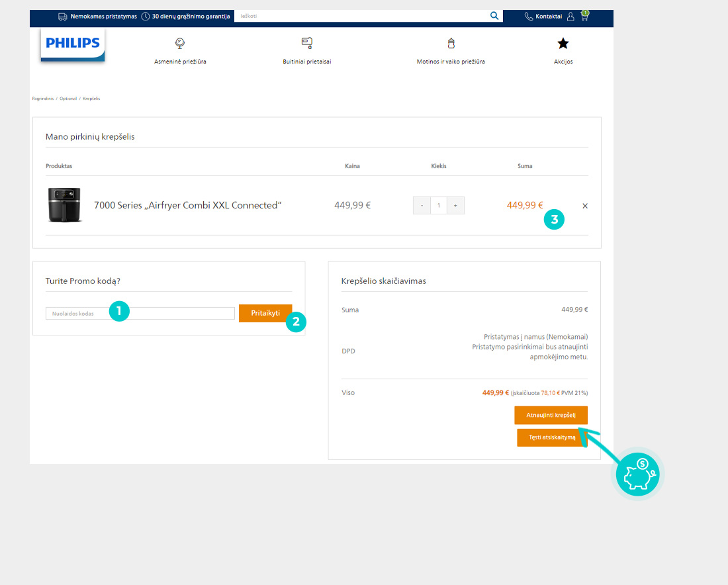Click the Ieškoti search field
728x585 pixels.
click(362, 16)
